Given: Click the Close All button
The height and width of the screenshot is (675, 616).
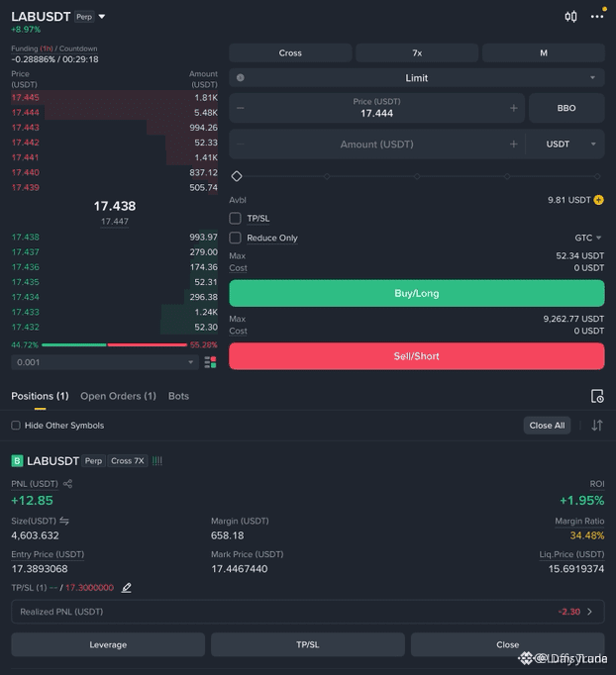Looking at the screenshot, I should pyautogui.click(x=547, y=426).
